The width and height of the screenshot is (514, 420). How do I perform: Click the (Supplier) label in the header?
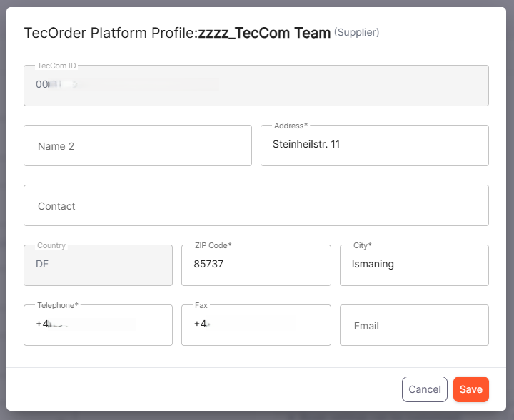tap(357, 32)
